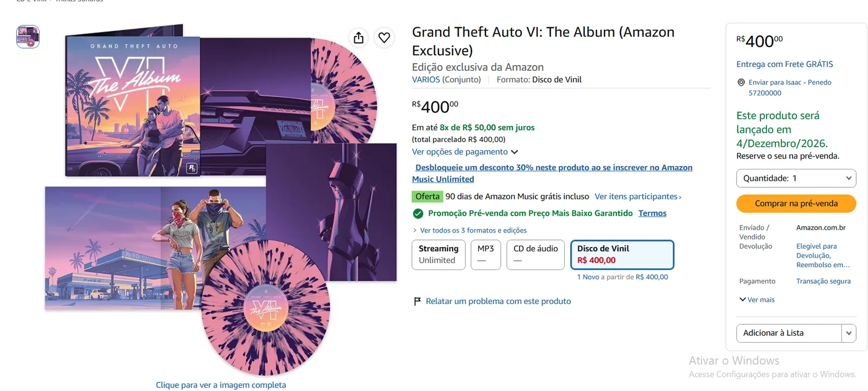
Task: Click Comprar na pré-venda button
Action: point(796,204)
